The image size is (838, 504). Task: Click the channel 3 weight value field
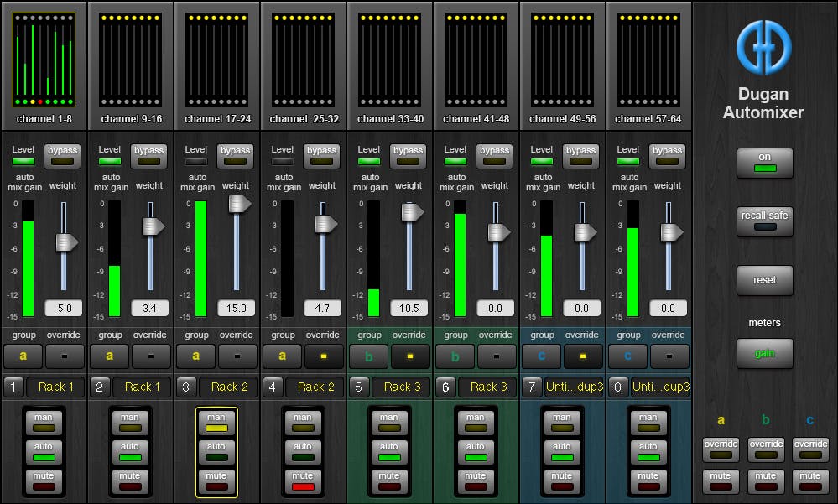click(x=236, y=308)
